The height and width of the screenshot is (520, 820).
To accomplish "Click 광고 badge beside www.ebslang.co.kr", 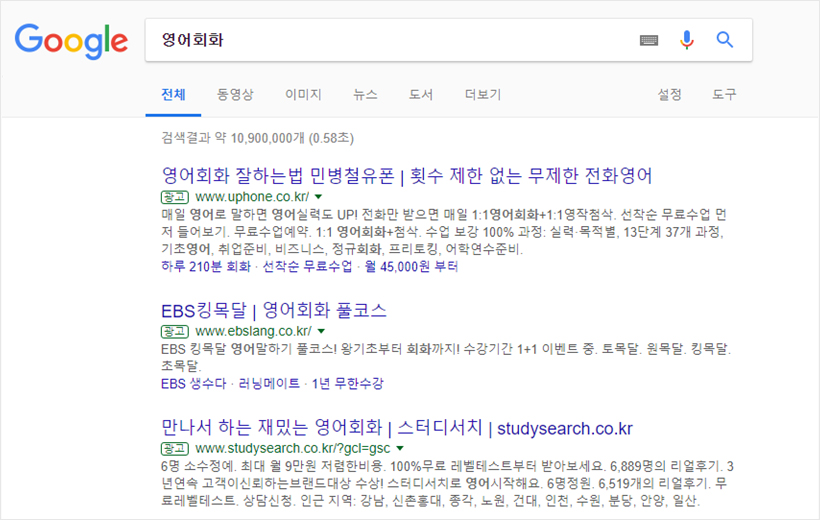I will point(175,332).
